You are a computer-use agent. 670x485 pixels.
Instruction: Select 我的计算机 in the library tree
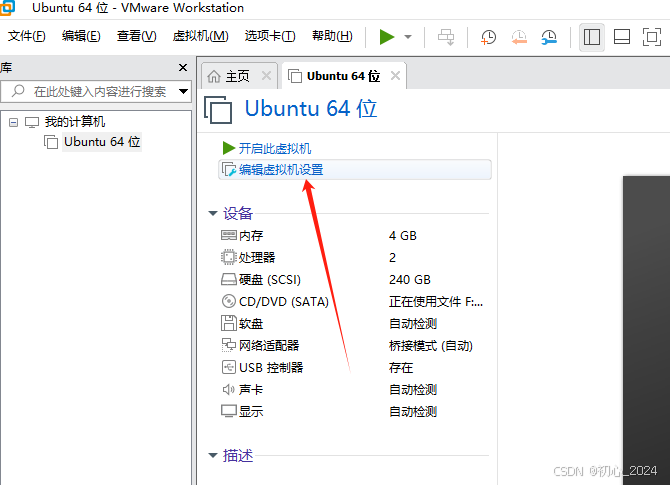tap(75, 122)
